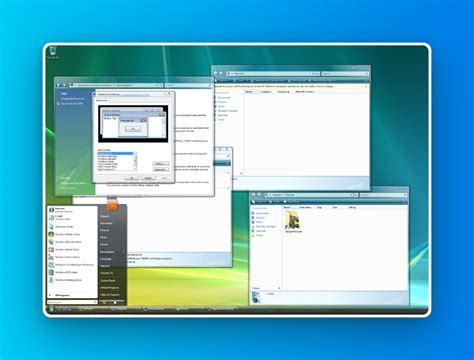Screen dimensions: 474x360
Task: Click search field in Network window
Action: tap(345, 73)
